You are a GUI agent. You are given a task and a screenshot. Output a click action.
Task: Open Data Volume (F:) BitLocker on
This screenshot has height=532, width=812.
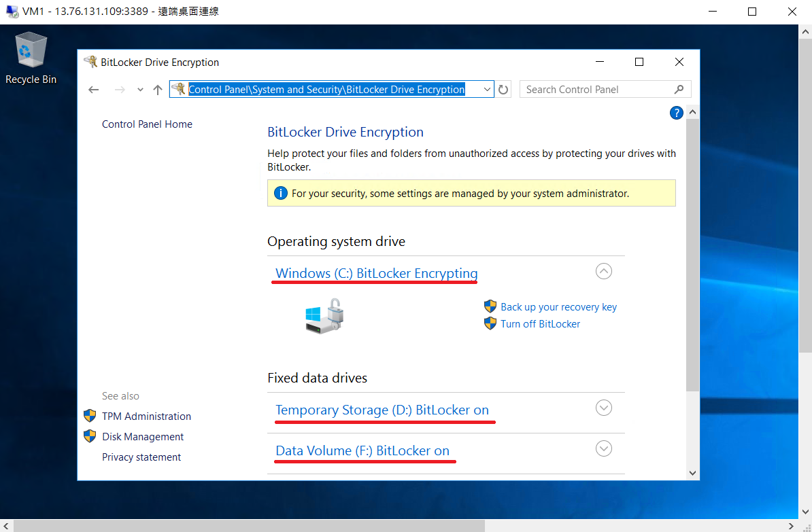click(362, 450)
